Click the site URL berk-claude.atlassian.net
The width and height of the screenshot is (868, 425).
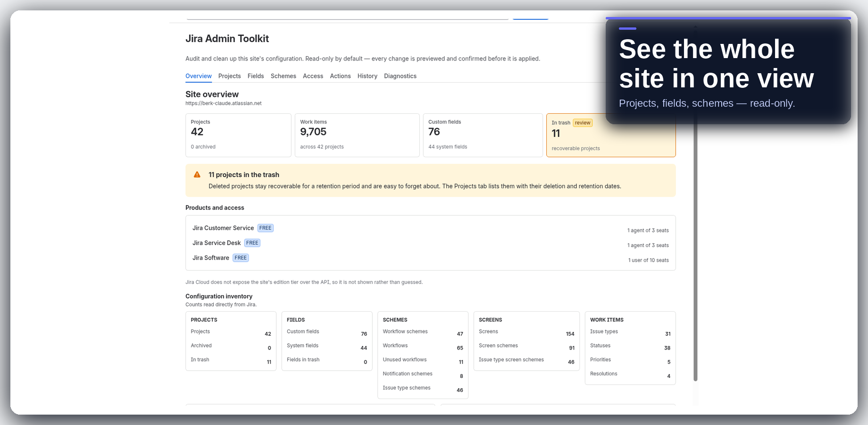[x=223, y=103]
